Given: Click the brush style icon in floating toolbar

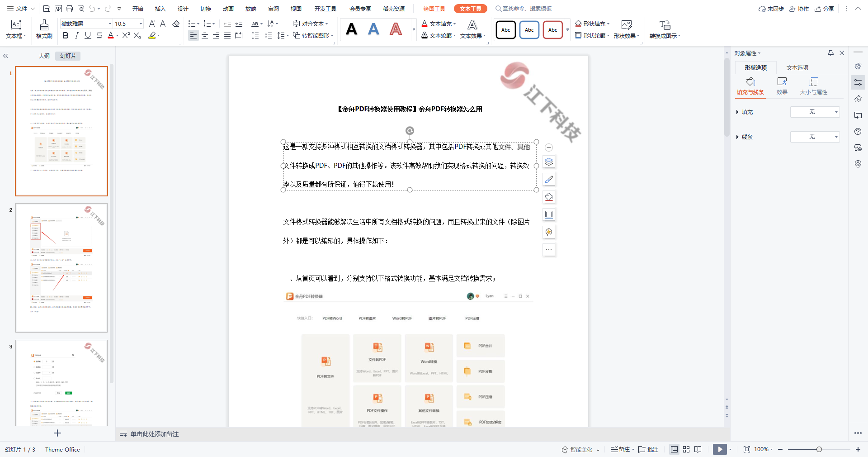Looking at the screenshot, I should coord(549,180).
